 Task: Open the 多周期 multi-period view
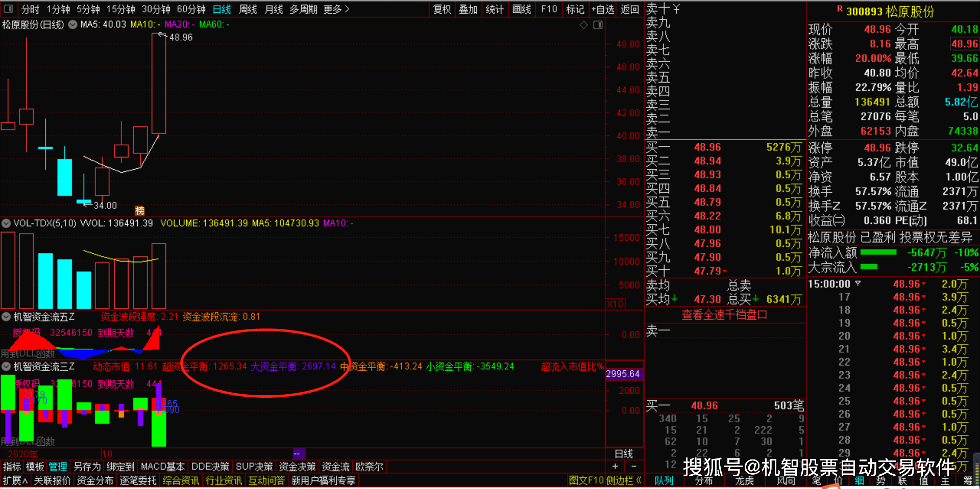[x=303, y=9]
